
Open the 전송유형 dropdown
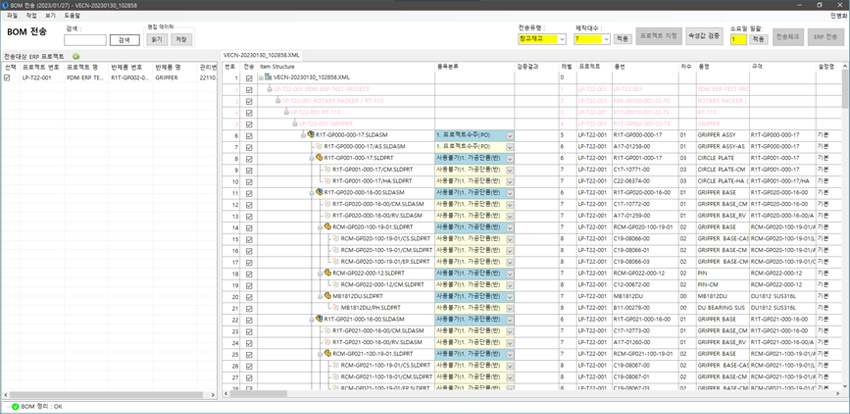pos(563,38)
